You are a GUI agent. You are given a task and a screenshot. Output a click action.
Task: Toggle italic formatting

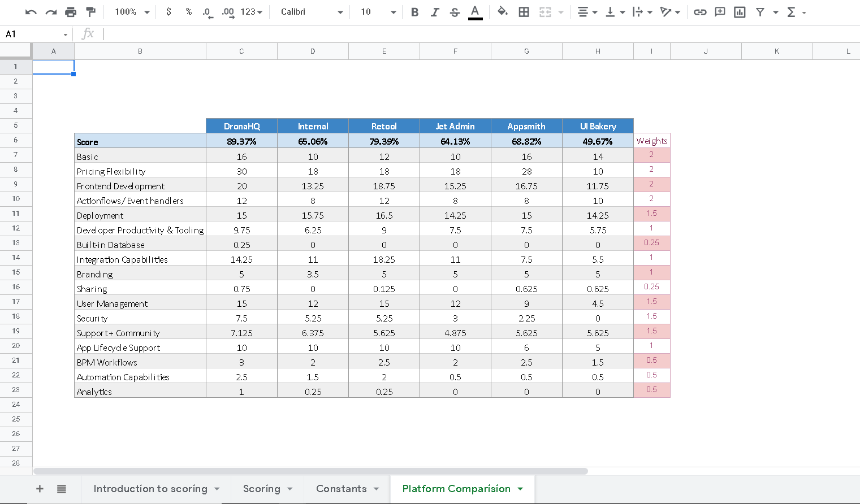[434, 12]
